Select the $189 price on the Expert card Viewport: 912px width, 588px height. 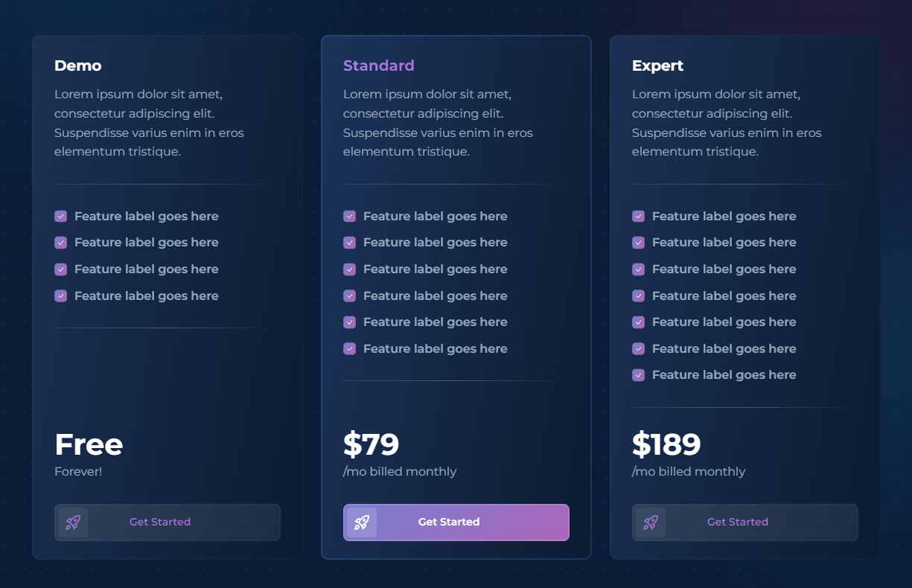tap(666, 444)
